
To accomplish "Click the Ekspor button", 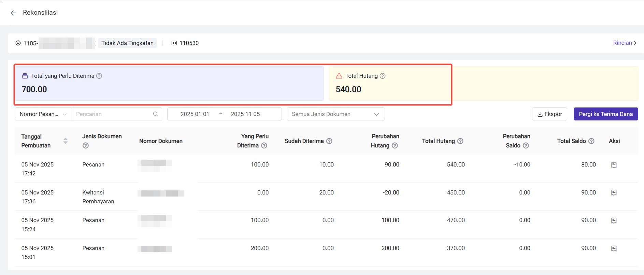I will coord(549,114).
